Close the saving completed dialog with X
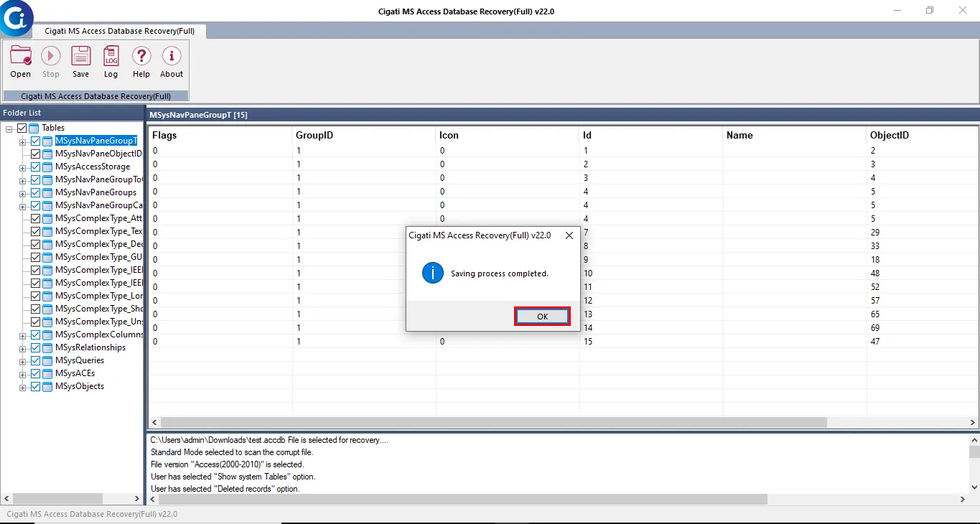 point(569,235)
